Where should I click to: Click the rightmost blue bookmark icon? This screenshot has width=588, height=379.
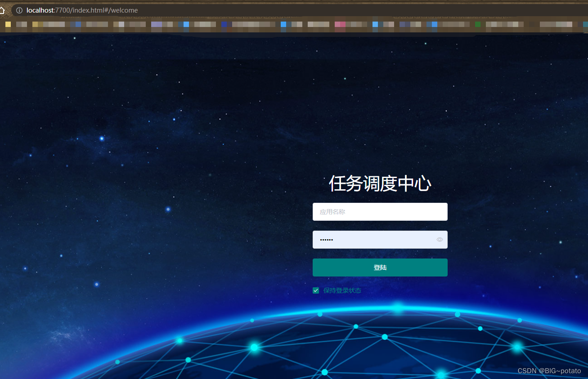(x=585, y=24)
